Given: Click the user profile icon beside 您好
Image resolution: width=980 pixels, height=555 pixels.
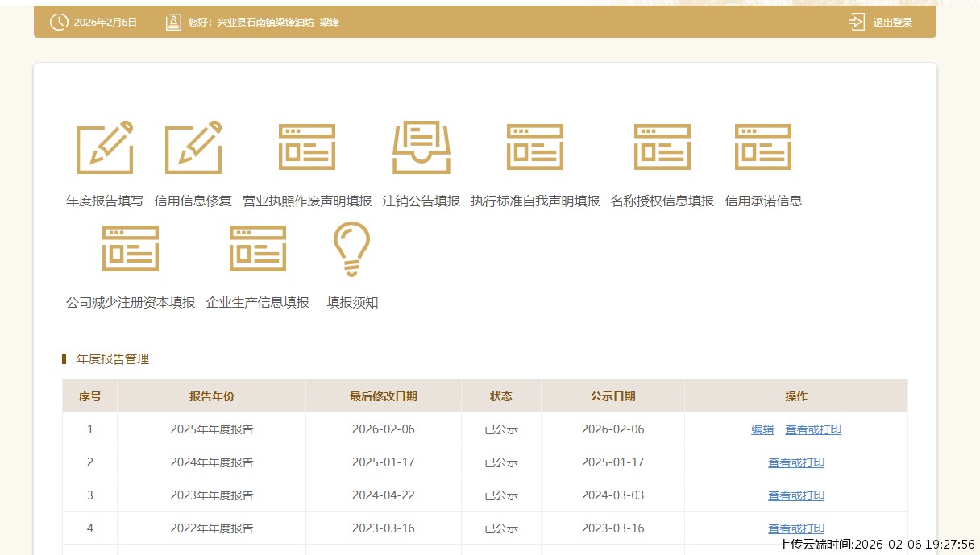Looking at the screenshot, I should click(x=173, y=22).
